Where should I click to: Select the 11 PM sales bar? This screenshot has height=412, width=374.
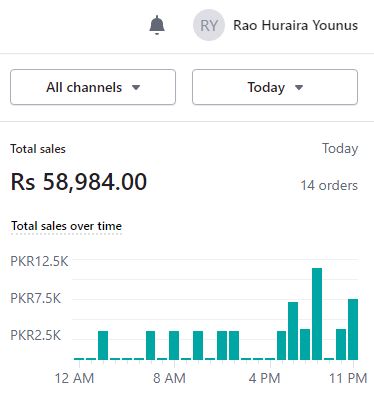[x=353, y=329]
